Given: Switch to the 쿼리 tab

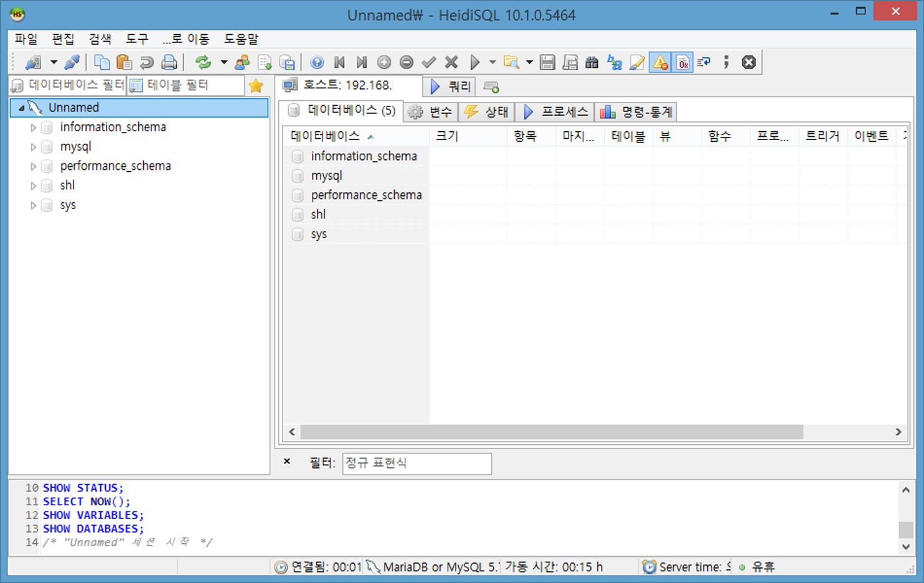Looking at the screenshot, I should (450, 86).
